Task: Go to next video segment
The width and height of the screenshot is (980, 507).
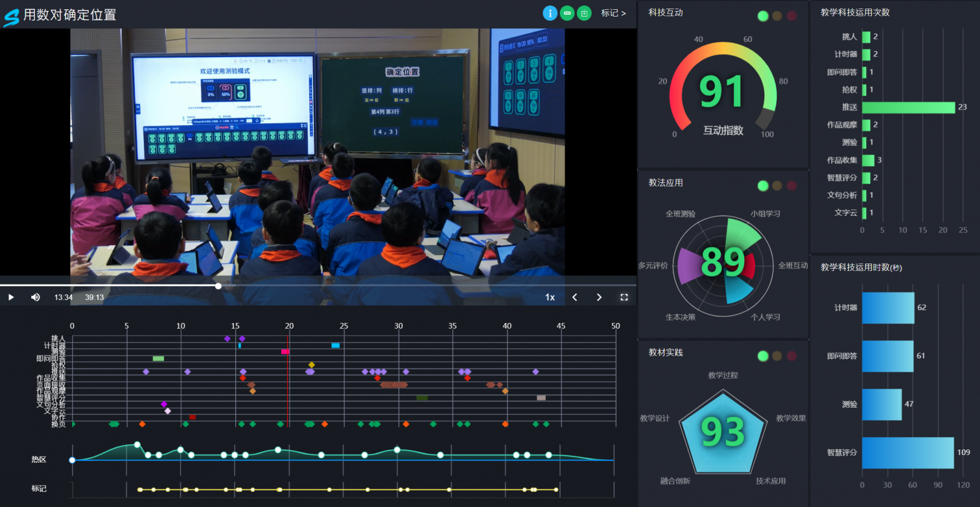Action: pos(599,297)
